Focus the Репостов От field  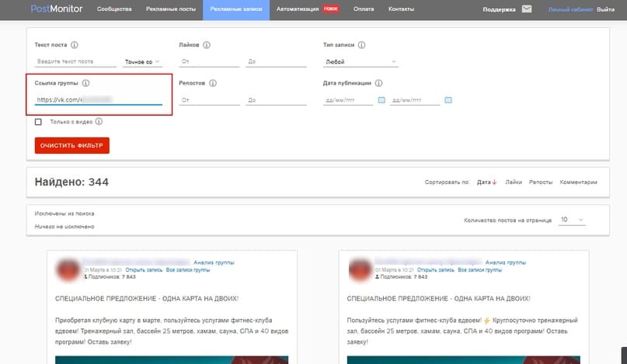click(x=209, y=100)
